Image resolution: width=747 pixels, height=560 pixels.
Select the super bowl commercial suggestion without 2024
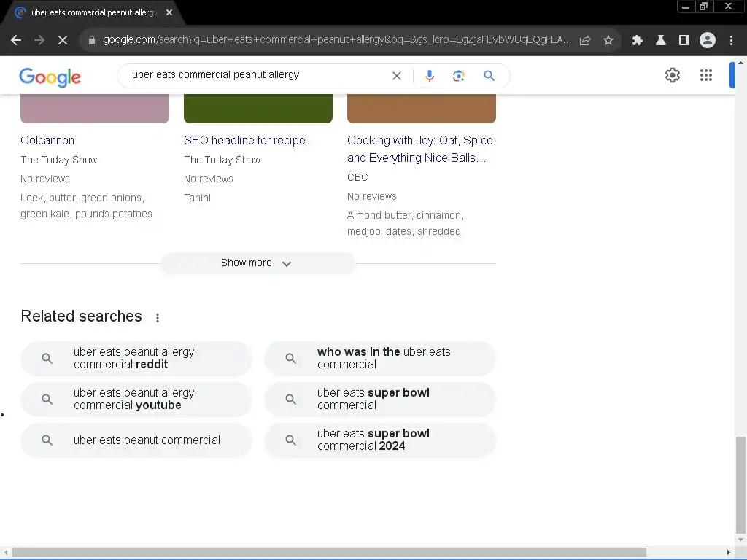point(380,400)
